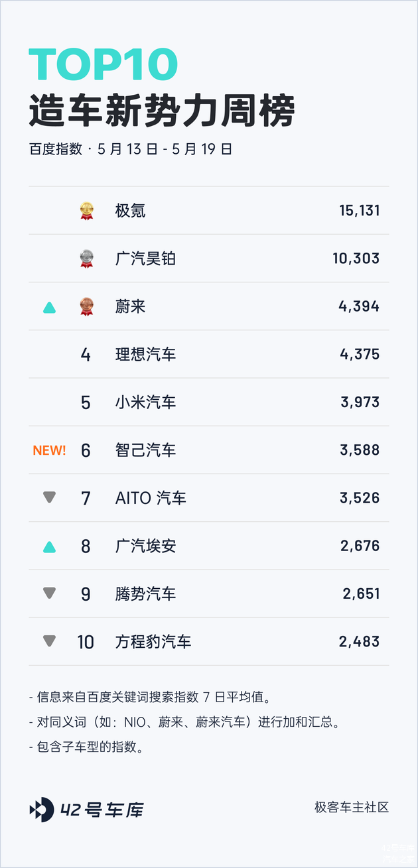Click the bronze medal icon beside 蔚来
Image resolution: width=418 pixels, height=868 pixels.
pyautogui.click(x=86, y=306)
